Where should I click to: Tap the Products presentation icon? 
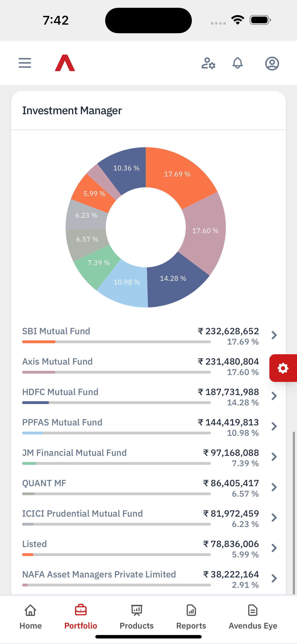(137, 610)
